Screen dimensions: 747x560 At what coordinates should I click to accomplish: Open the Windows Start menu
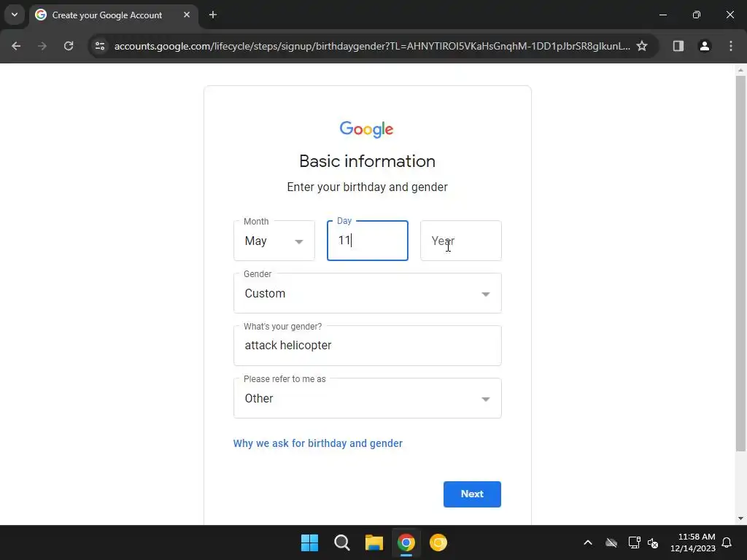point(309,542)
